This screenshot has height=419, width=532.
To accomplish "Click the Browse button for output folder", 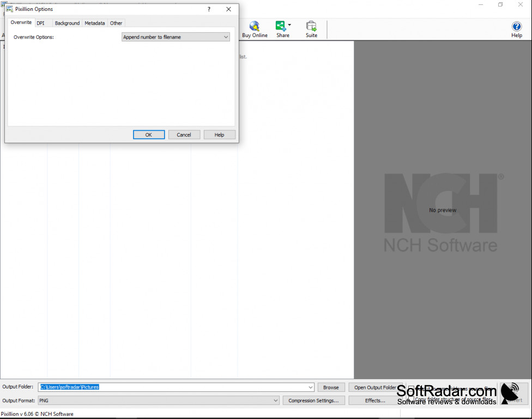I will (x=331, y=387).
